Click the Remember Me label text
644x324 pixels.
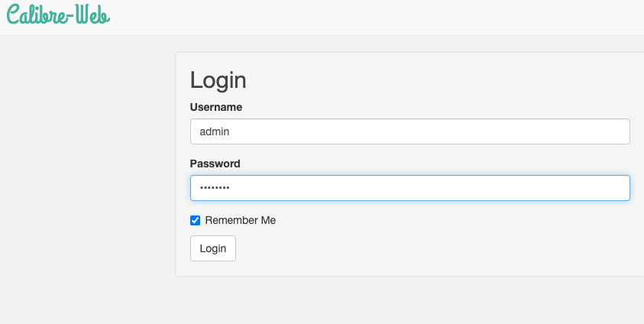pyautogui.click(x=241, y=221)
